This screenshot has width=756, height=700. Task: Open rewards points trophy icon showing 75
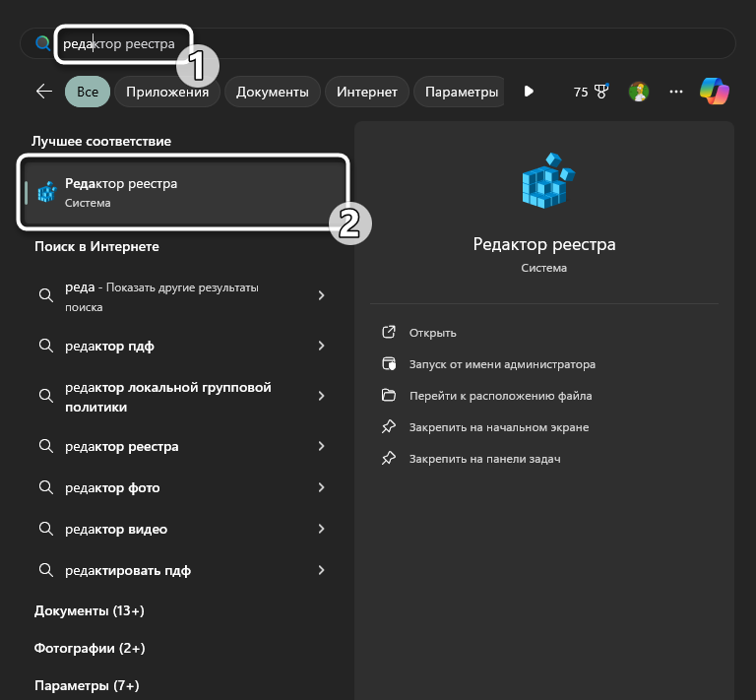pos(591,92)
